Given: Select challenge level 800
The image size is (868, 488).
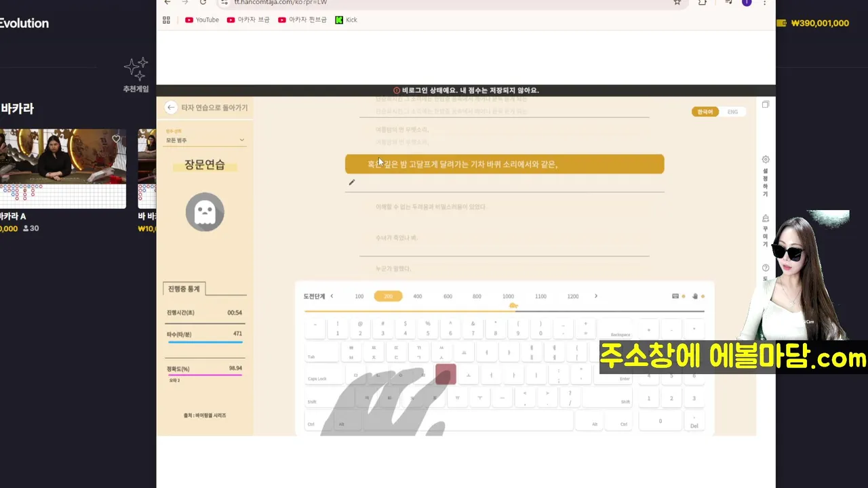Looking at the screenshot, I should click(477, 296).
